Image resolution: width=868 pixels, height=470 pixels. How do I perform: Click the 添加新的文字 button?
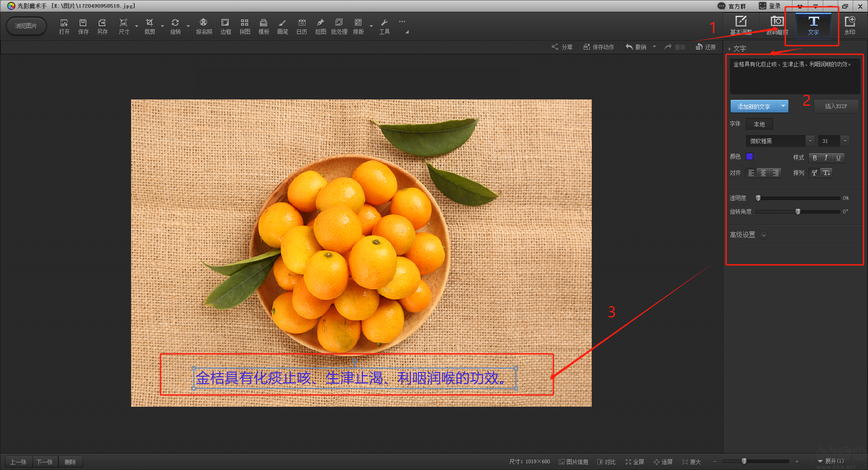[754, 107]
